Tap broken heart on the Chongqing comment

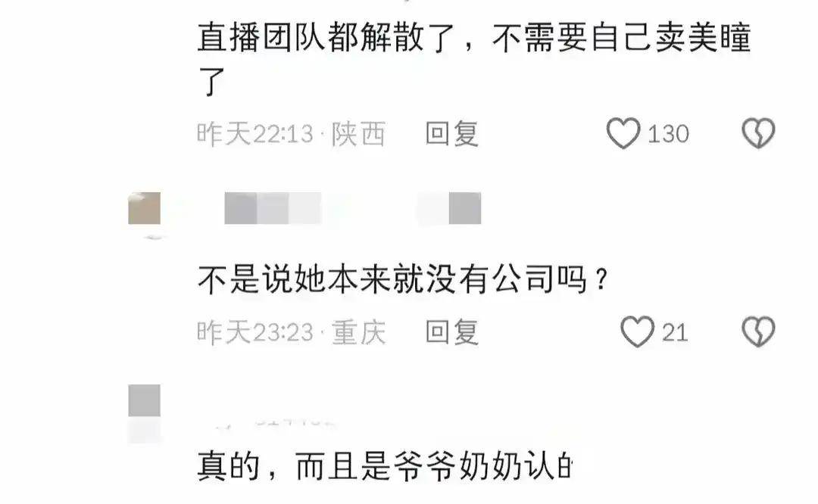point(758,331)
